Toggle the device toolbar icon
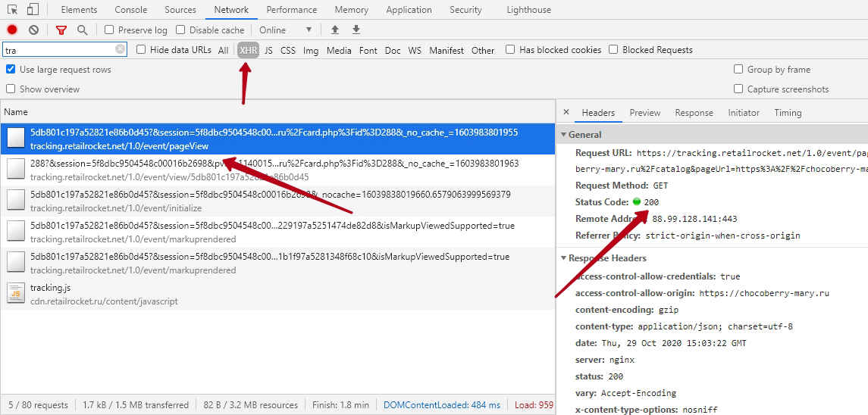Screen dimensions: 868x415 (x=33, y=10)
